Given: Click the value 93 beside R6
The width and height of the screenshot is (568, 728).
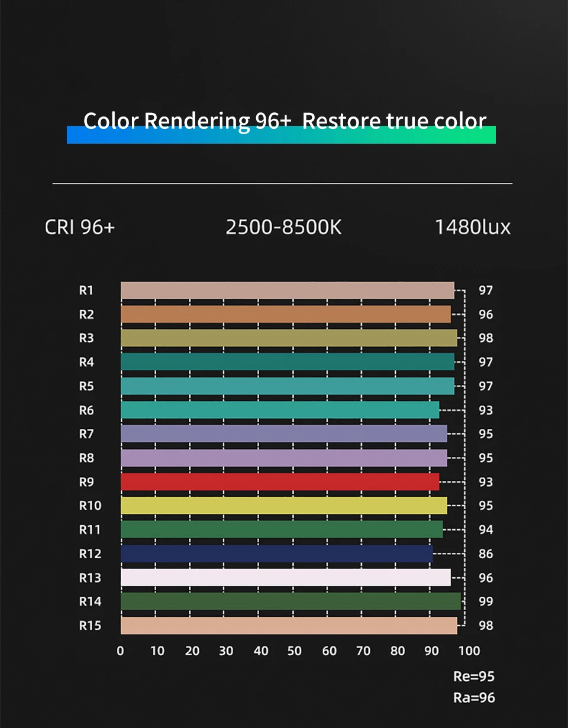Looking at the screenshot, I should pyautogui.click(x=486, y=410).
